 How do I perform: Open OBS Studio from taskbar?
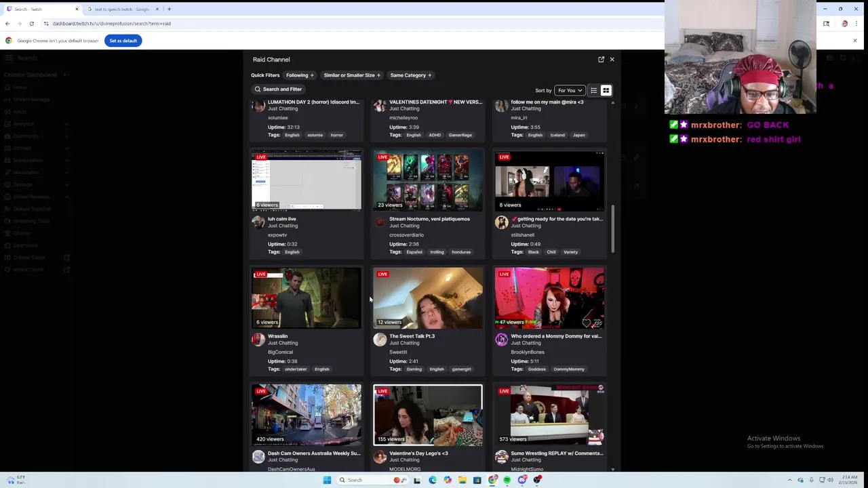[537, 480]
